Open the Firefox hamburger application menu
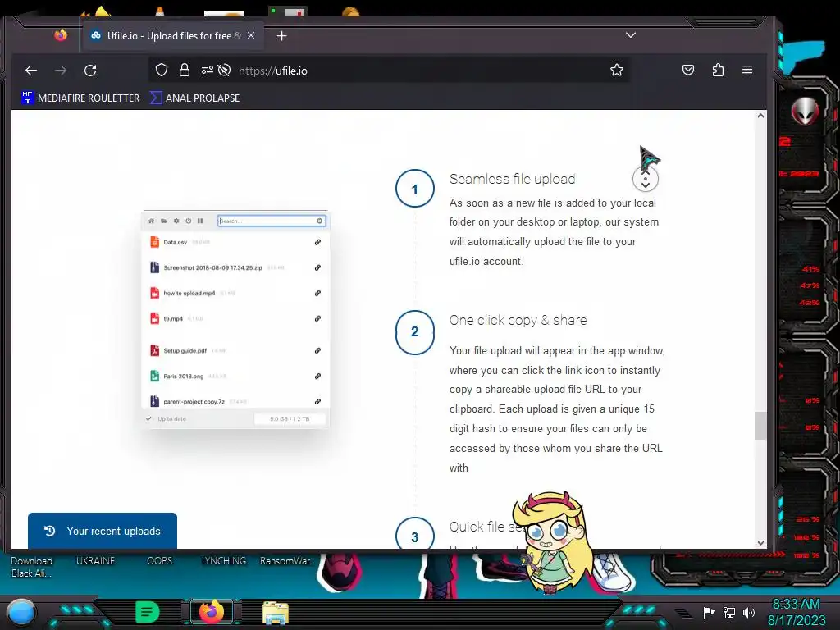The height and width of the screenshot is (630, 840). point(747,70)
